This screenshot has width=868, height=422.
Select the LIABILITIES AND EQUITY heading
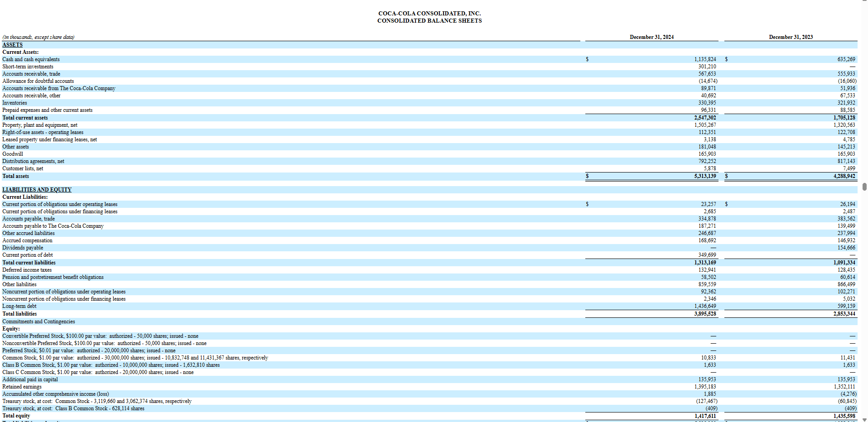point(37,189)
